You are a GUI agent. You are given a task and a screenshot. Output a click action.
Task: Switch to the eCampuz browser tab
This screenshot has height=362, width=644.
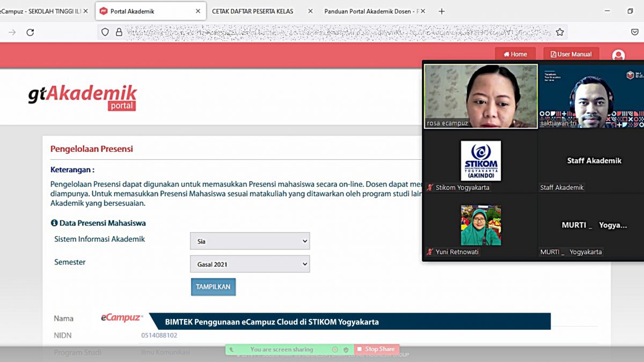click(x=40, y=11)
